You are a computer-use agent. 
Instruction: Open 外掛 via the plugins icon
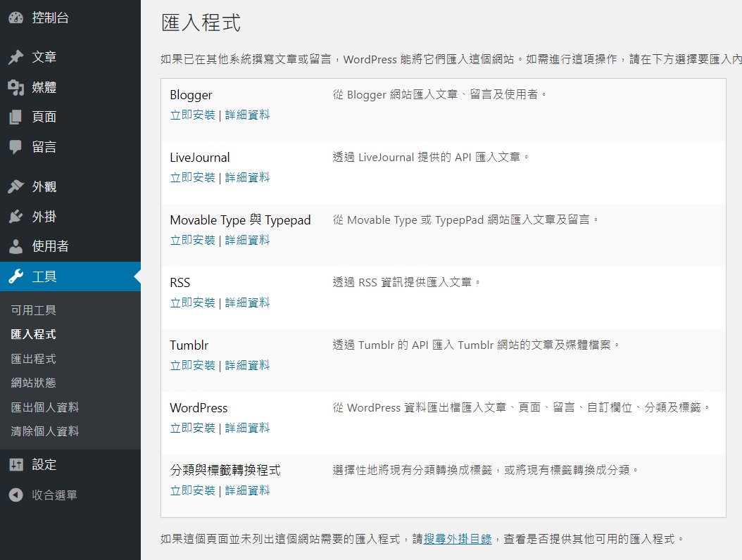[15, 215]
